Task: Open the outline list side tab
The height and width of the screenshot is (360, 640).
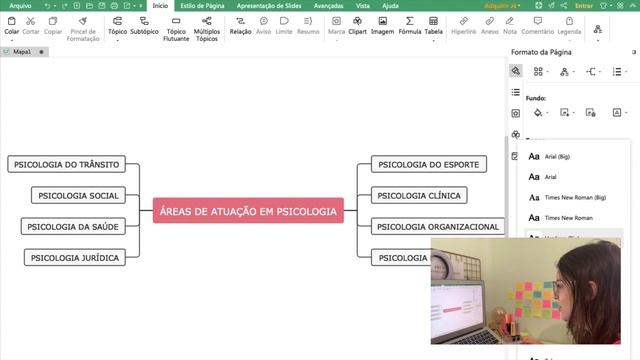Action: [x=516, y=92]
